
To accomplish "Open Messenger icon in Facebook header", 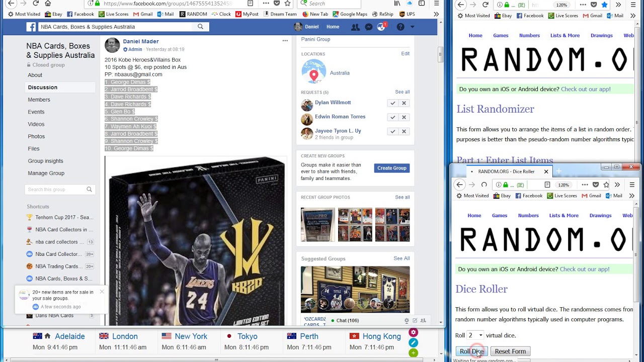I will [x=368, y=27].
